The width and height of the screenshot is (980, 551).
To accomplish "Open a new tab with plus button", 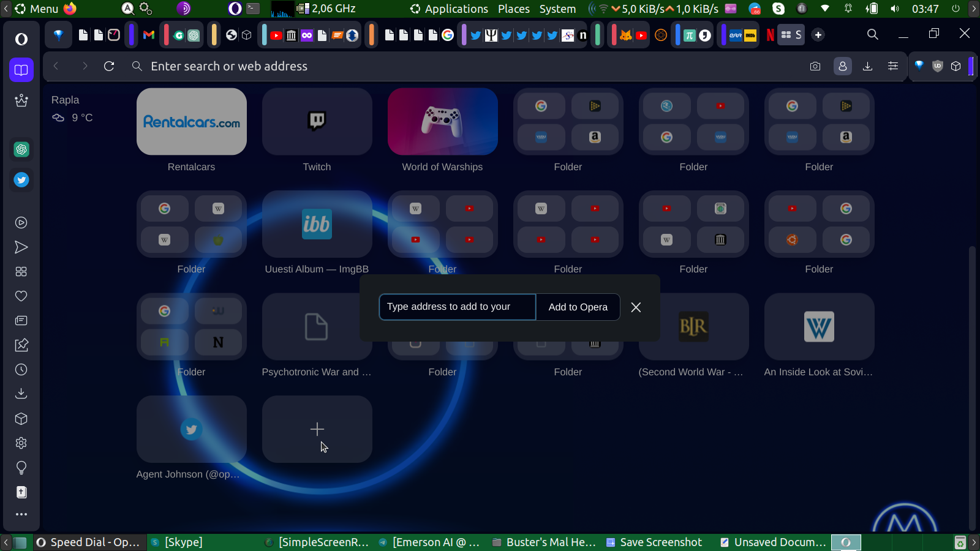I will pos(818,35).
